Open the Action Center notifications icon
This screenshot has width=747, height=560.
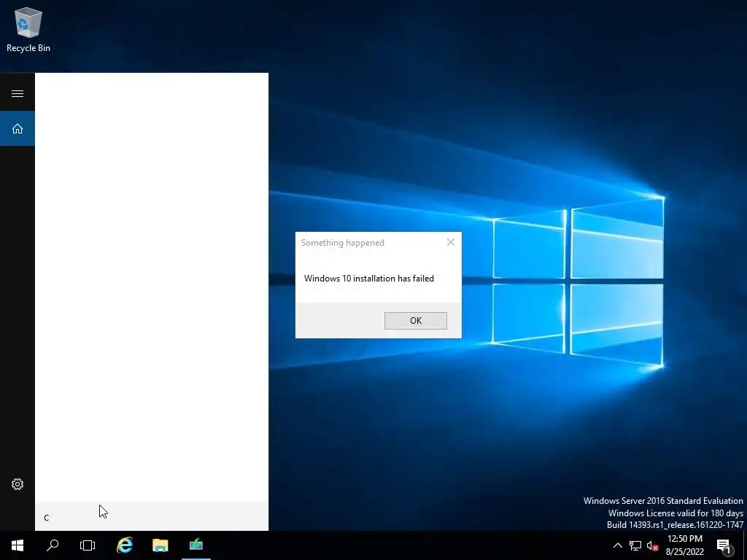(x=724, y=545)
